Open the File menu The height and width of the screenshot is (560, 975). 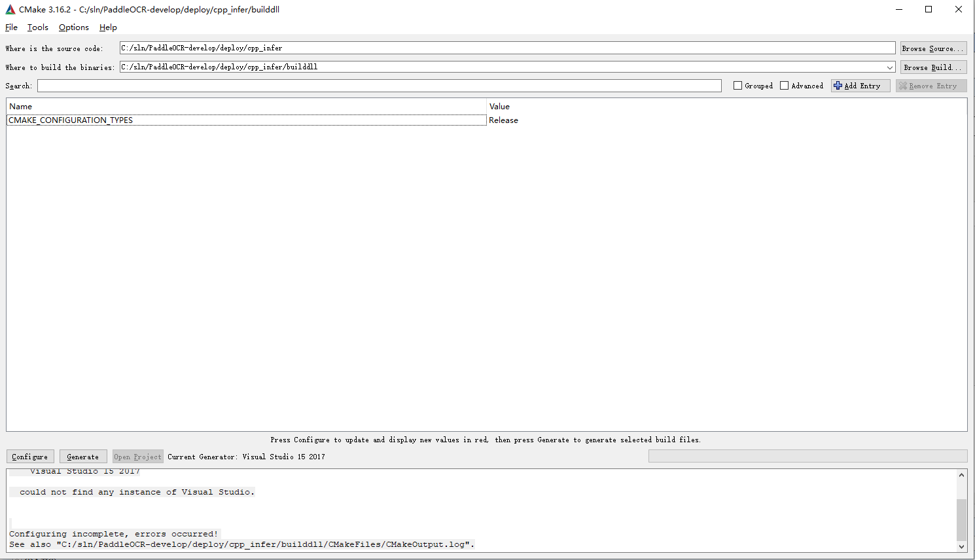(11, 27)
